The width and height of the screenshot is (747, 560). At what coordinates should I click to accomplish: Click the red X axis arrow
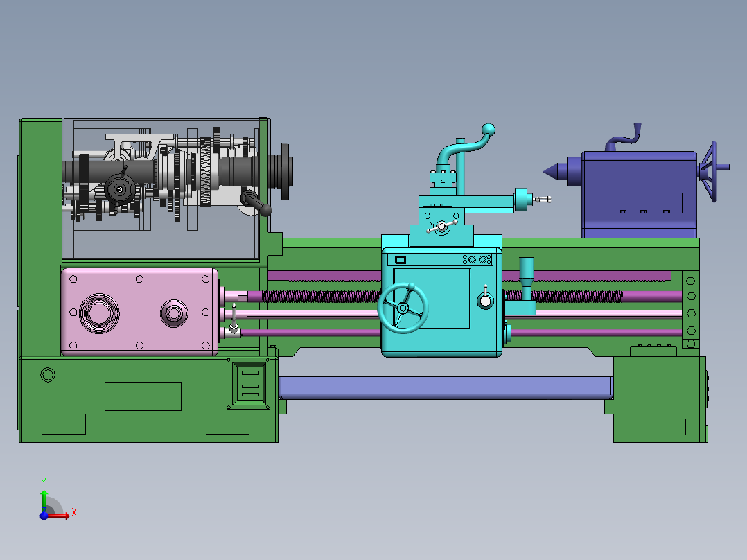click(x=58, y=516)
